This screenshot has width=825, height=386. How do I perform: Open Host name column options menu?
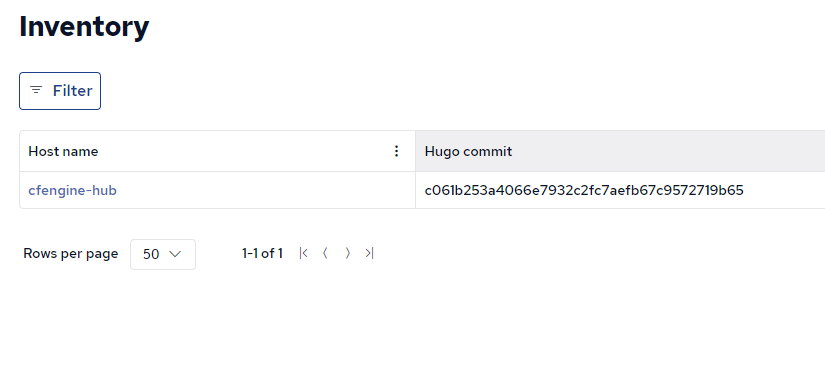pyautogui.click(x=397, y=151)
